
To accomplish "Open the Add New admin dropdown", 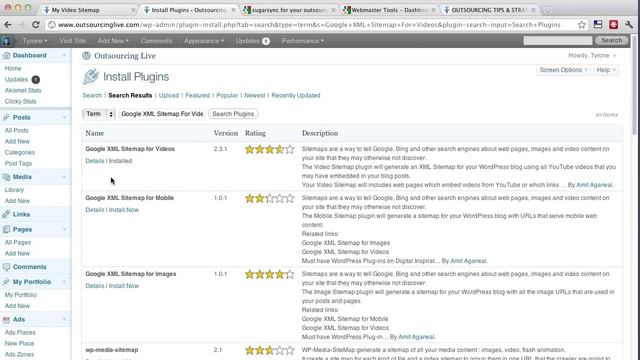I will tap(113, 41).
